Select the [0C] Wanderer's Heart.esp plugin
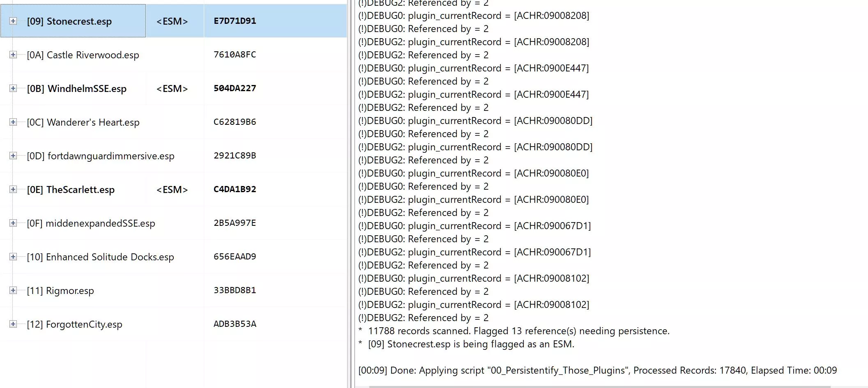The height and width of the screenshot is (388, 868). pyautogui.click(x=83, y=122)
